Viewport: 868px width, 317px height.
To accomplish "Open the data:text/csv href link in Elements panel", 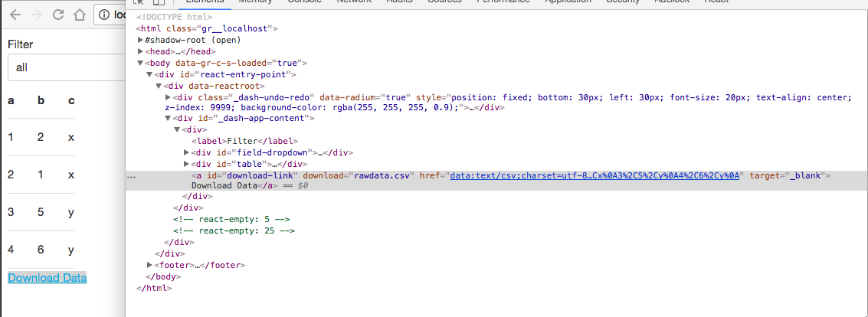I will click(594, 175).
